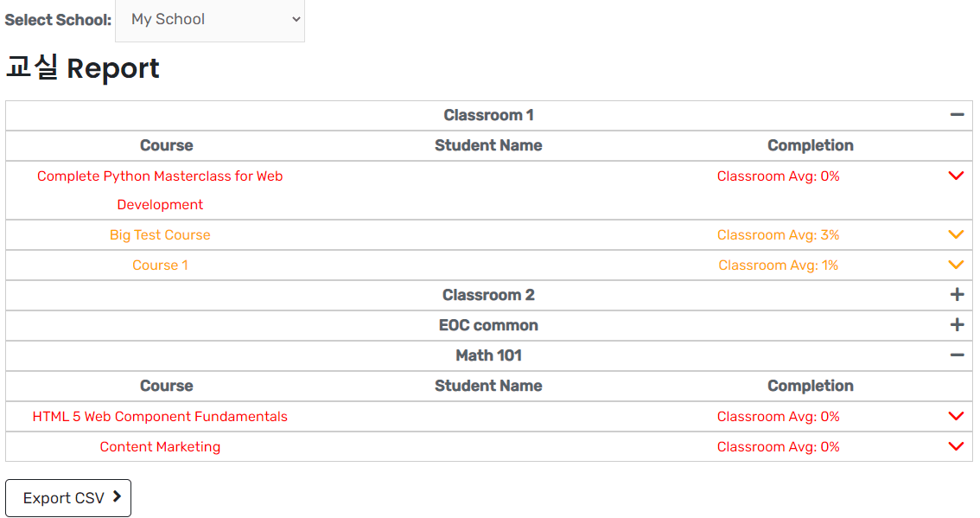
Task: Click the Classroom 1 header title
Action: click(488, 115)
